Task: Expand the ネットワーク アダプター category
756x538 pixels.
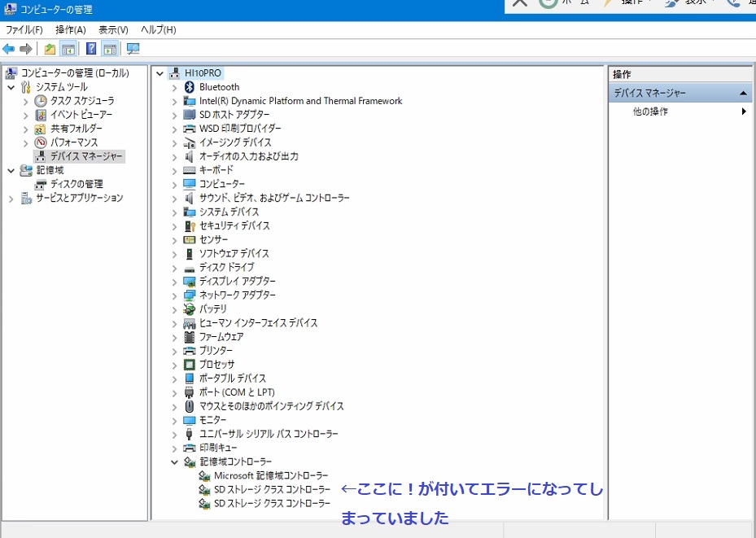Action: pyautogui.click(x=174, y=295)
